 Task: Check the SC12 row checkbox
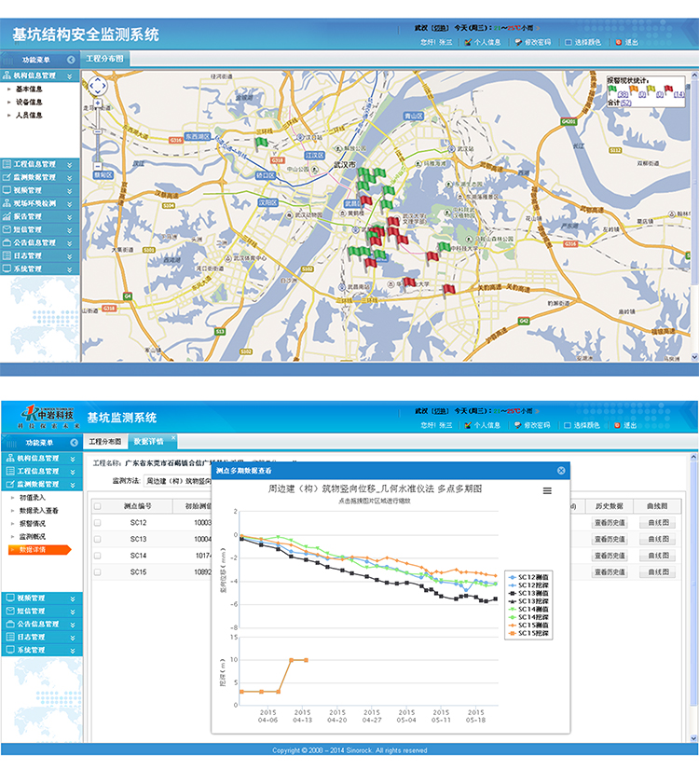tap(98, 523)
